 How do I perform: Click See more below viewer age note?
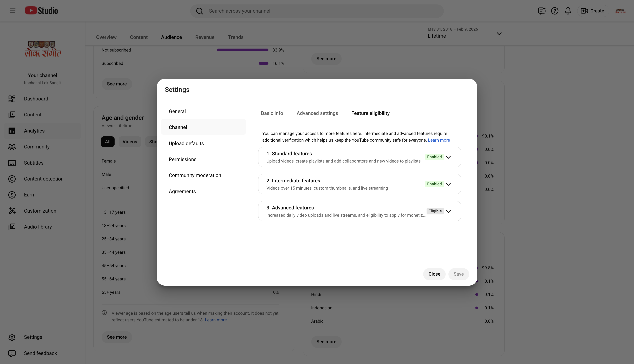pyautogui.click(x=117, y=337)
